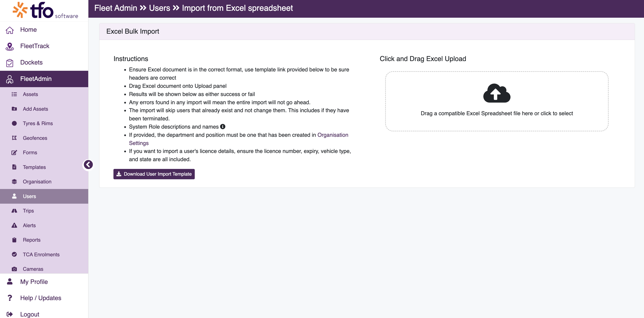Image resolution: width=644 pixels, height=318 pixels.
Task: Collapse the FleetAdmin menu section
Action: point(44,79)
